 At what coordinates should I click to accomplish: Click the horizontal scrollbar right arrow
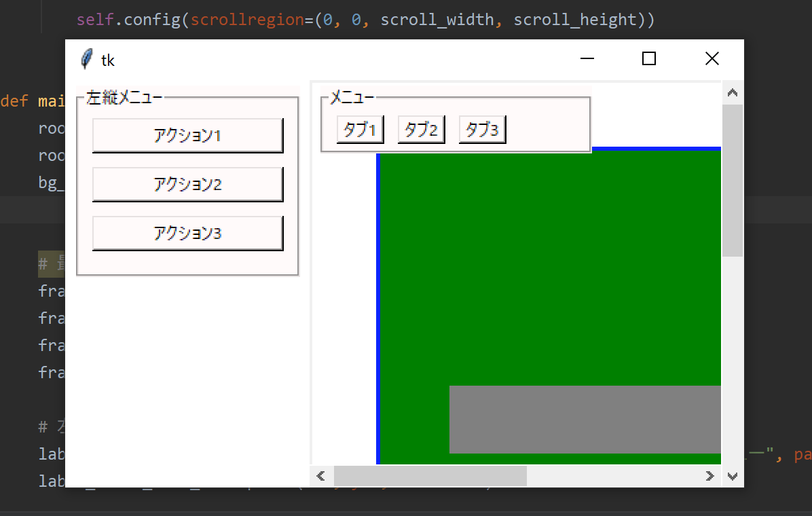click(x=709, y=476)
